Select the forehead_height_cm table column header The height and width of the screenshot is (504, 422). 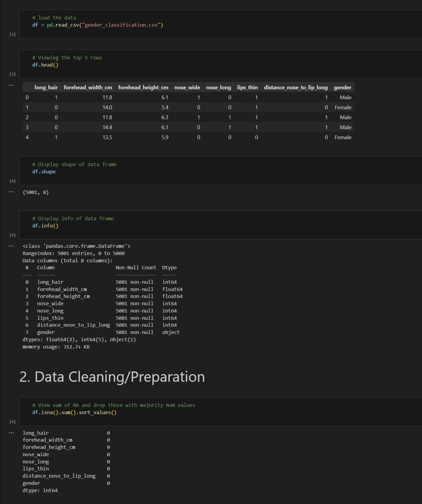(x=143, y=87)
